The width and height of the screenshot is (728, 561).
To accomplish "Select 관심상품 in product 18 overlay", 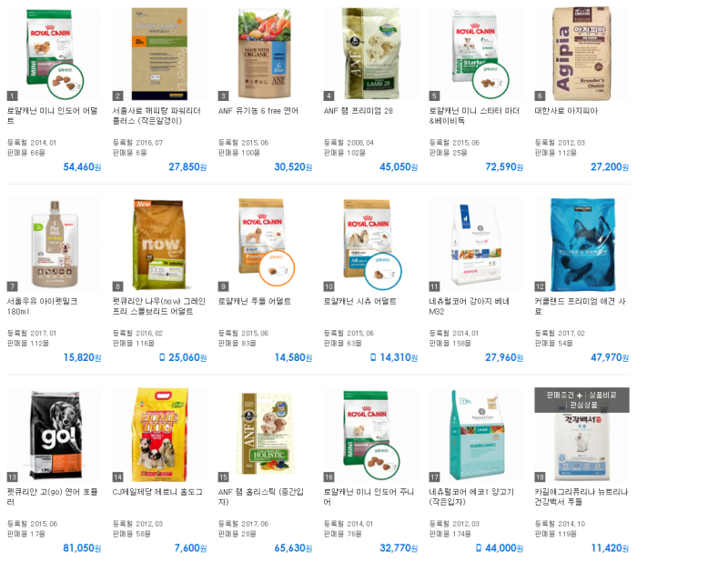I will click(583, 406).
